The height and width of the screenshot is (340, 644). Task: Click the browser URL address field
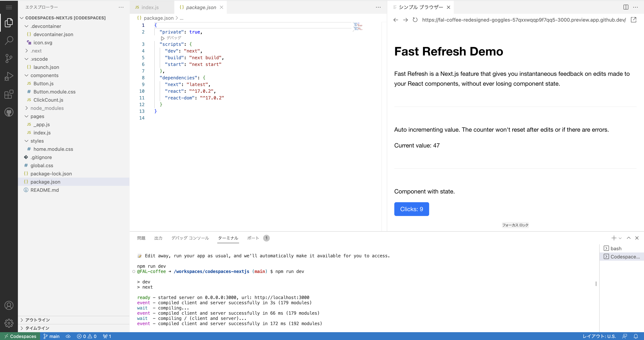tap(523, 20)
